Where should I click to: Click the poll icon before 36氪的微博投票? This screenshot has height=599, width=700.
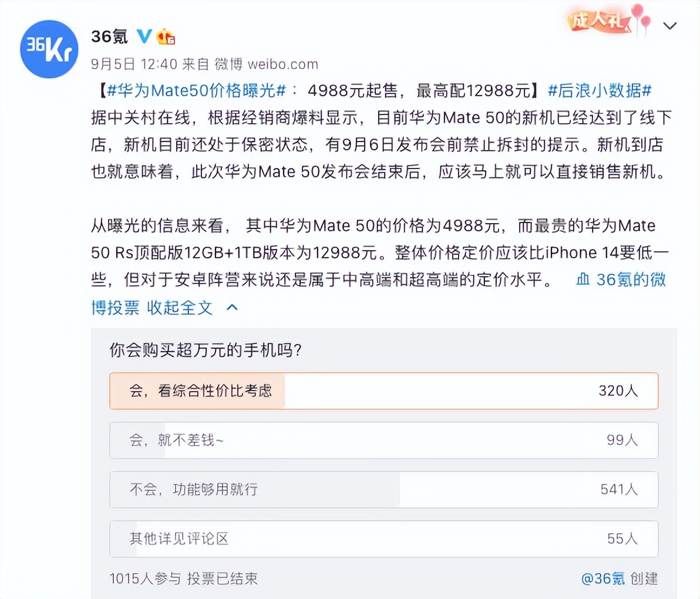click(x=583, y=280)
